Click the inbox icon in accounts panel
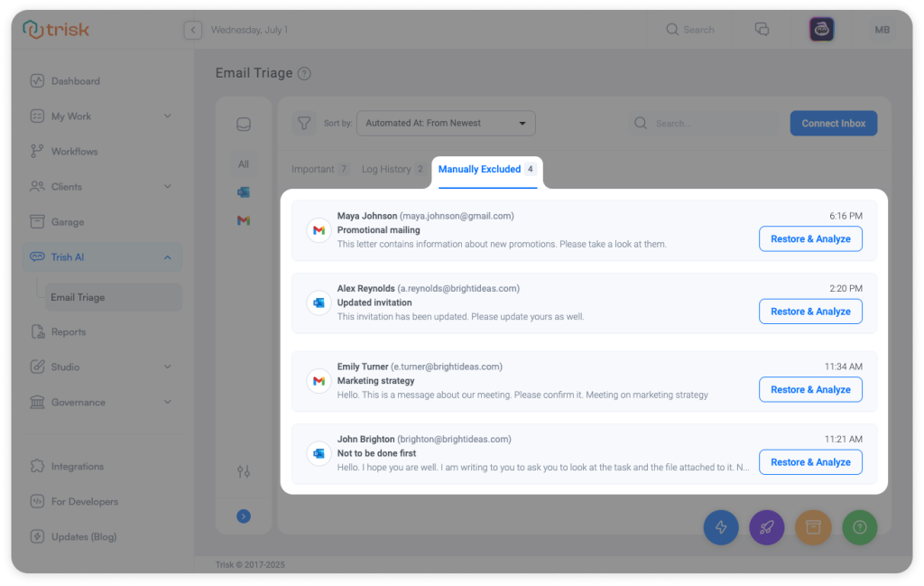This screenshot has width=924, height=586. [244, 125]
